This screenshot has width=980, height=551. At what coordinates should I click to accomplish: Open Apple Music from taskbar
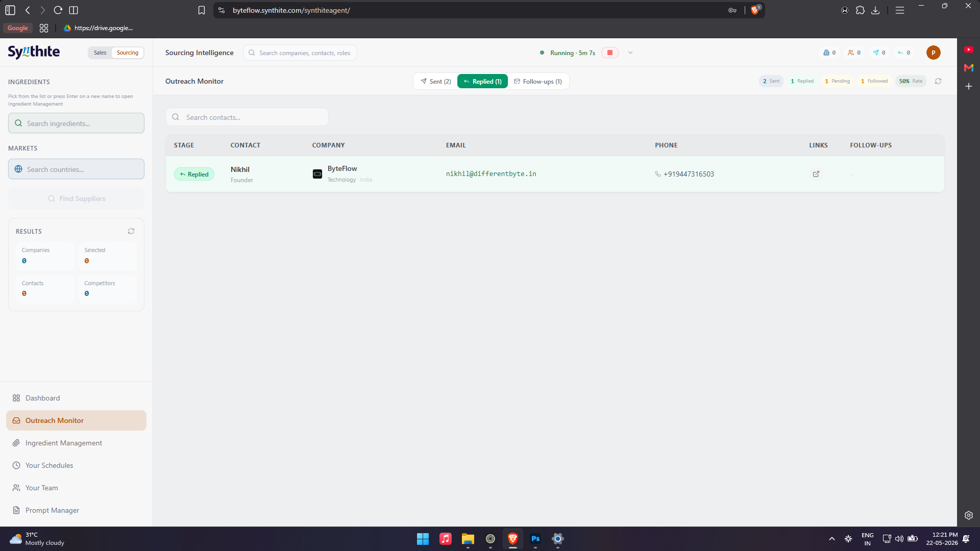(x=446, y=539)
